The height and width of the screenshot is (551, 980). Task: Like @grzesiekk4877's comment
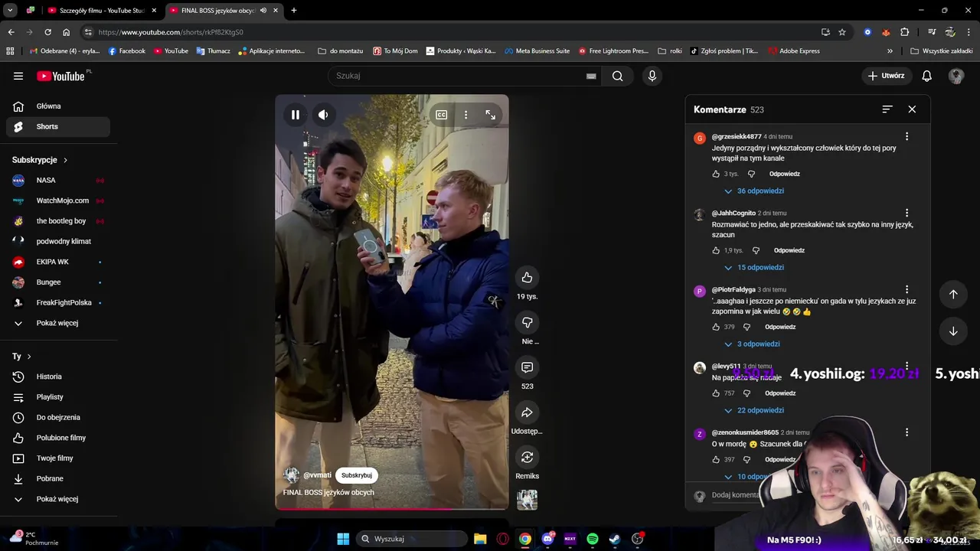(717, 174)
